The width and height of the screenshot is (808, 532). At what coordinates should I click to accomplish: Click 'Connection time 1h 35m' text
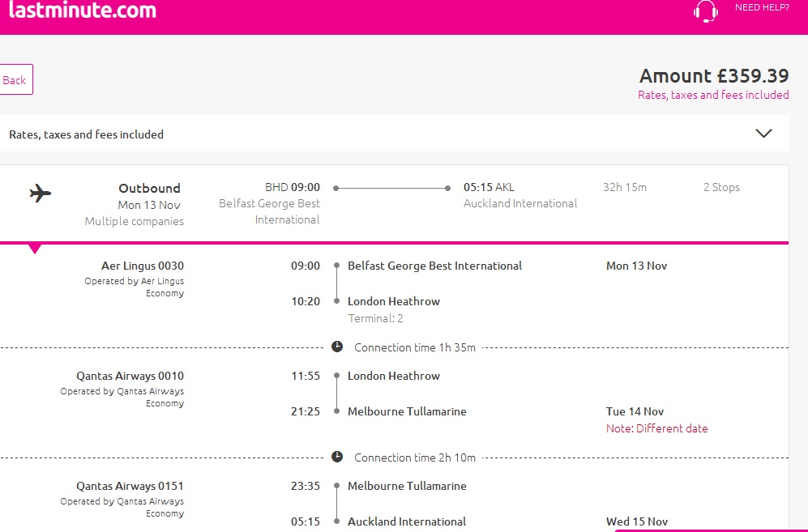pos(415,347)
